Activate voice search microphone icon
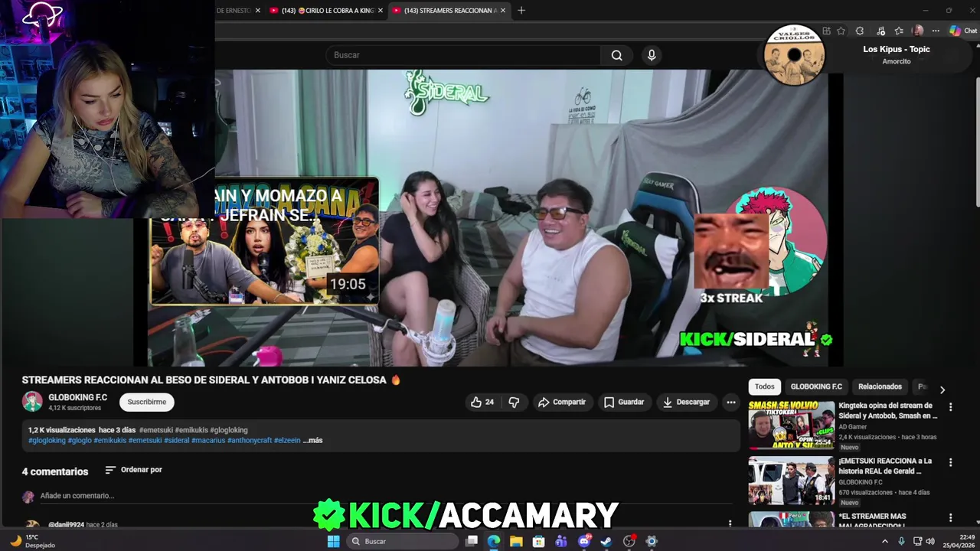Viewport: 980px width, 551px height. 652,55
